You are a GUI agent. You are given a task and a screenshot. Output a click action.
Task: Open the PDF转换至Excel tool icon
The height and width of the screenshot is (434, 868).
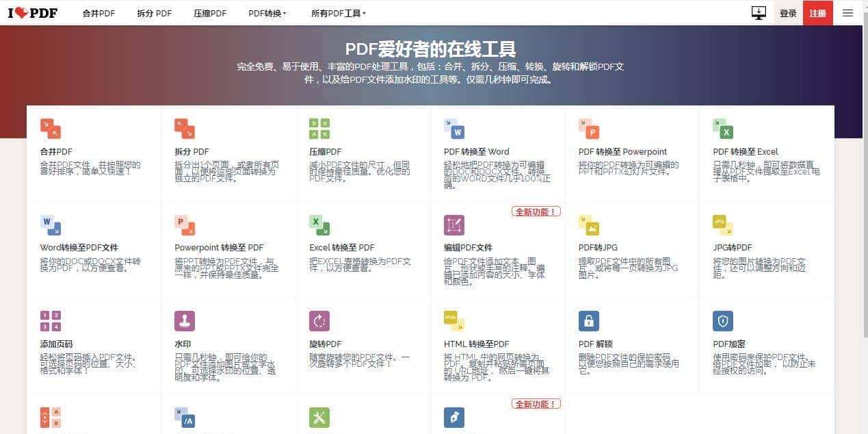tap(724, 128)
